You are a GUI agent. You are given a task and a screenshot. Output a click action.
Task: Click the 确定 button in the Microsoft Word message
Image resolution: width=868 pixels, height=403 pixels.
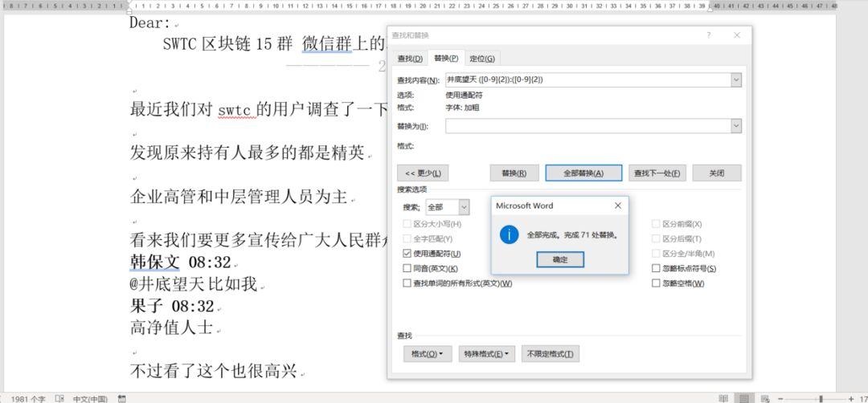pyautogui.click(x=559, y=259)
